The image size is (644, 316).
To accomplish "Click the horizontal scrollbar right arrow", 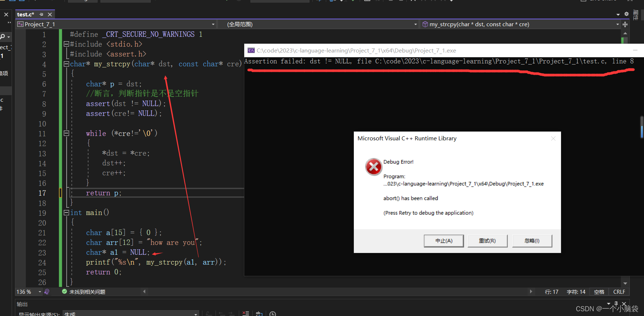I will [x=531, y=292].
